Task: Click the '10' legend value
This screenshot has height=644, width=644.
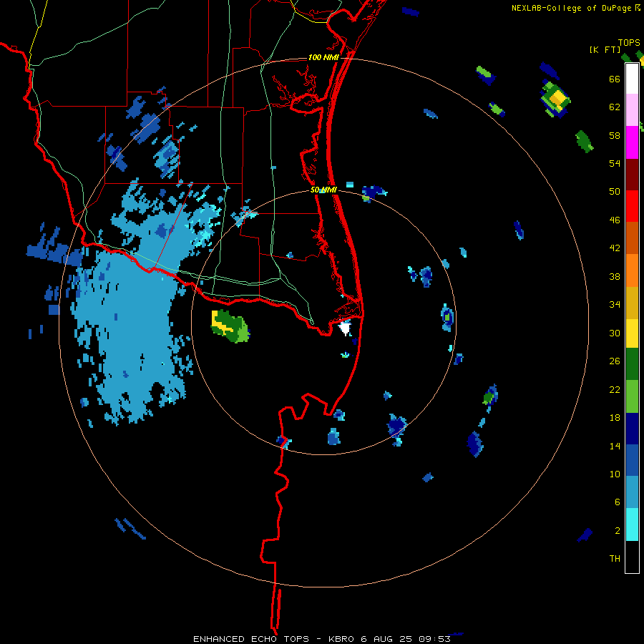Action: click(615, 474)
